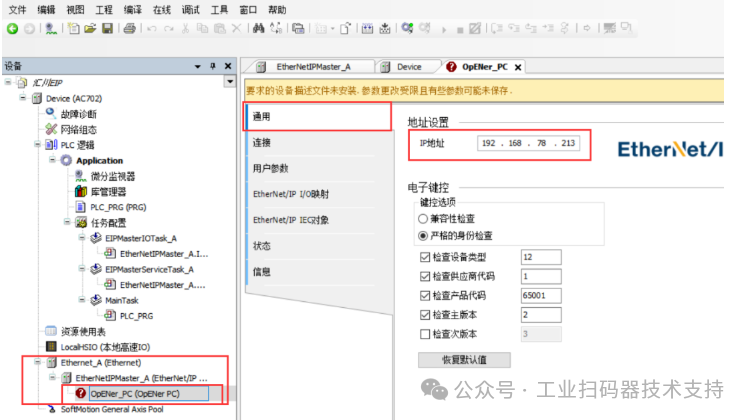This screenshot has width=748, height=420.
Task: Collapse the EIPMasterIOTask_A node
Action: pyautogui.click(x=82, y=237)
